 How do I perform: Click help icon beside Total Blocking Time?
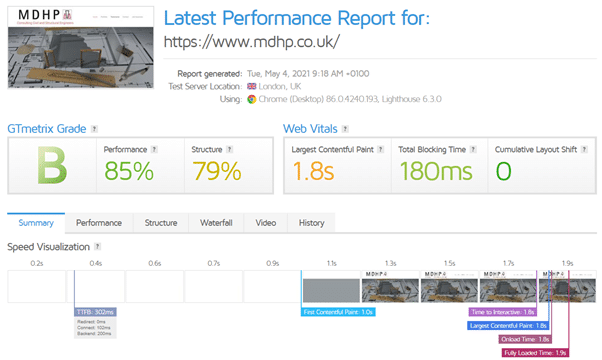[x=473, y=149]
